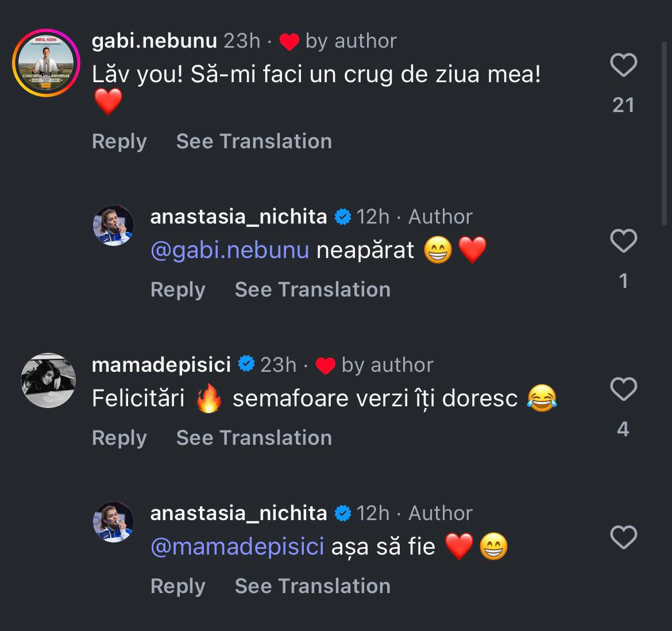Screen dimensions: 672x631
Task: Reply to the "neapărat" author comment
Action: click(177, 290)
